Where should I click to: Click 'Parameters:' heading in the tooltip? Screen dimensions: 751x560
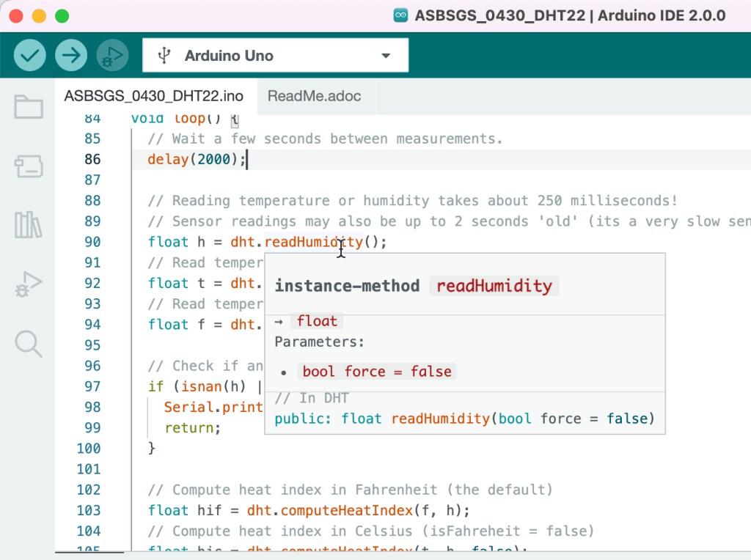(x=320, y=342)
